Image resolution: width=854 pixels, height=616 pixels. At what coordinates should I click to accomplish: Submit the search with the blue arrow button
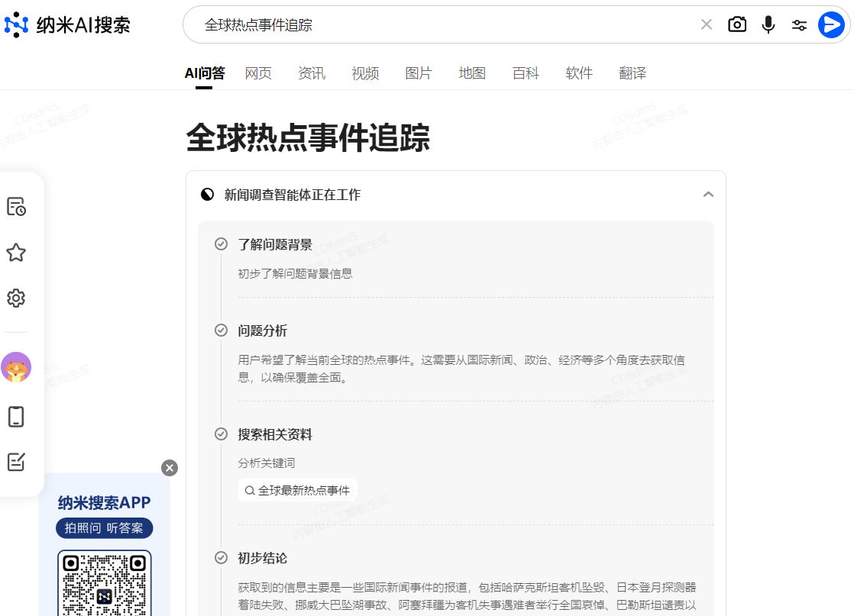[x=830, y=24]
